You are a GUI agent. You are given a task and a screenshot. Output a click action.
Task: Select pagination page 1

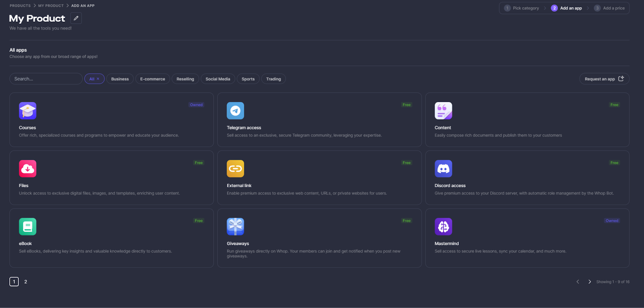pos(14,282)
